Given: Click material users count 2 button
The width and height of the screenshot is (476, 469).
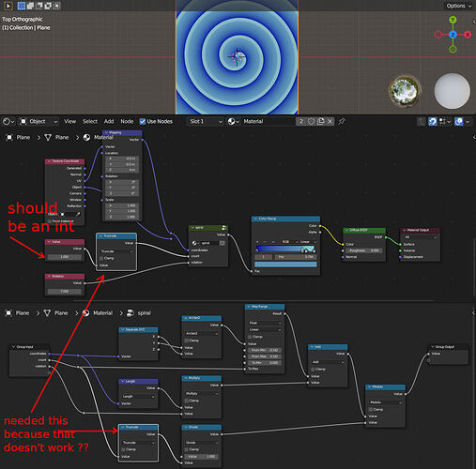Looking at the screenshot, I should coord(301,121).
